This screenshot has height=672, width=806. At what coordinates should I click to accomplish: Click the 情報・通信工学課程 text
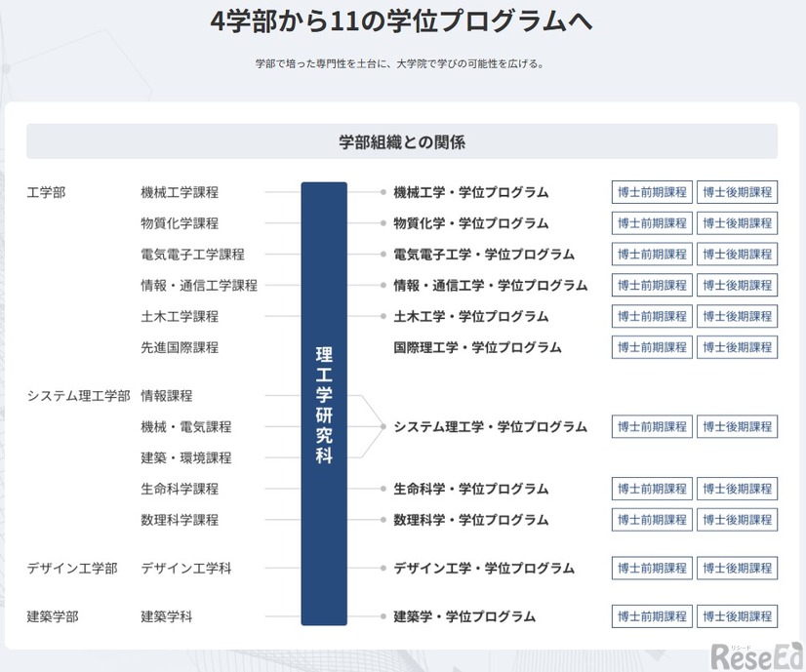(199, 285)
